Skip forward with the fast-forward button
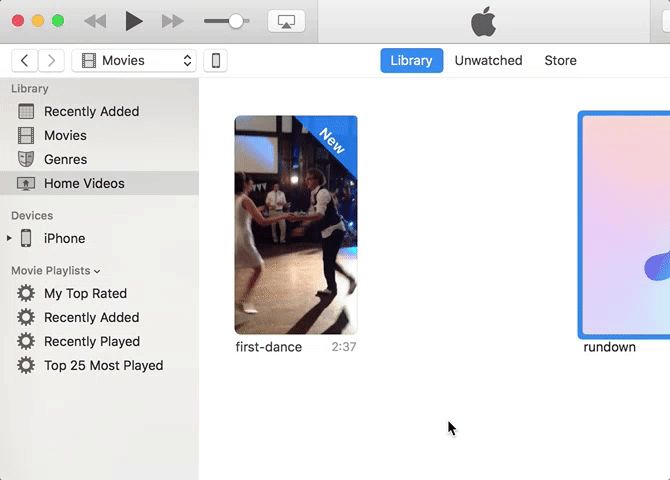Screen dimensions: 670x480 pos(173,21)
